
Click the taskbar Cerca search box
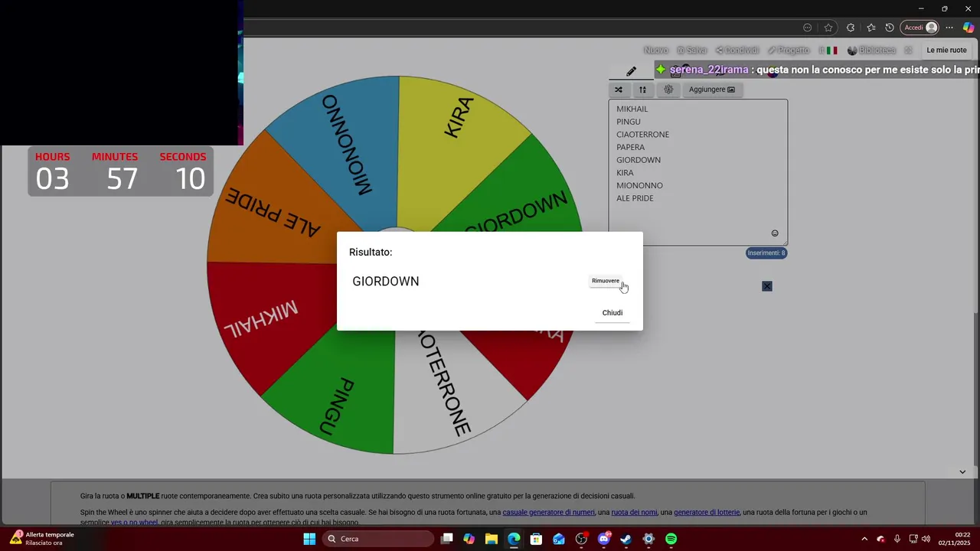[x=378, y=539]
